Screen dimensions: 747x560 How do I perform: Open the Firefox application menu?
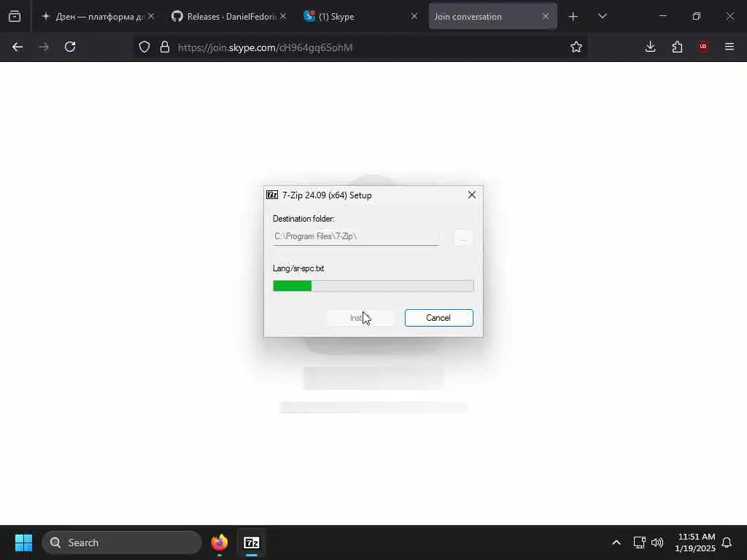tap(729, 47)
